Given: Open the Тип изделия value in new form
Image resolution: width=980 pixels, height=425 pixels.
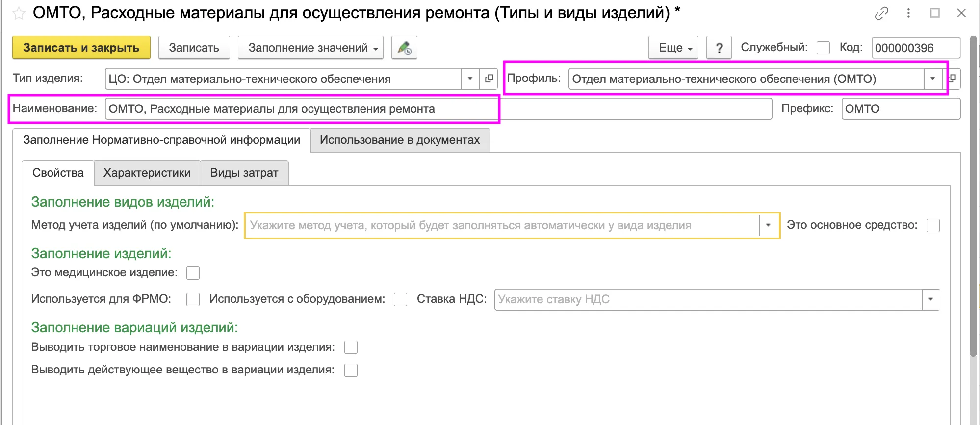Looking at the screenshot, I should (489, 79).
